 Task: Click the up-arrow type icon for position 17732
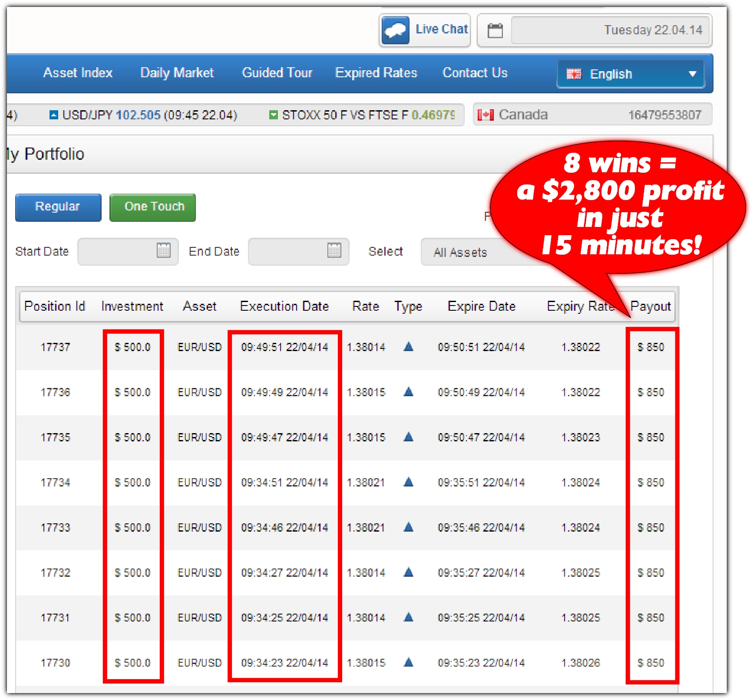point(408,572)
